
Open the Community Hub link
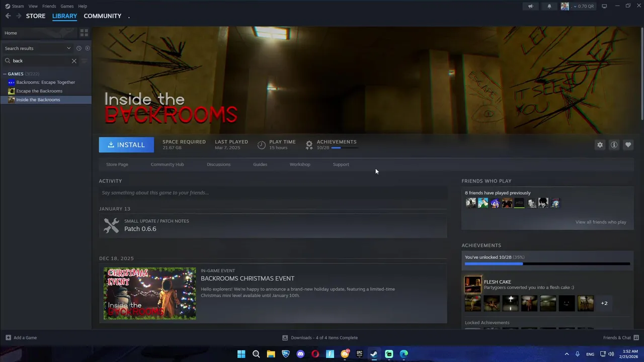168,164
